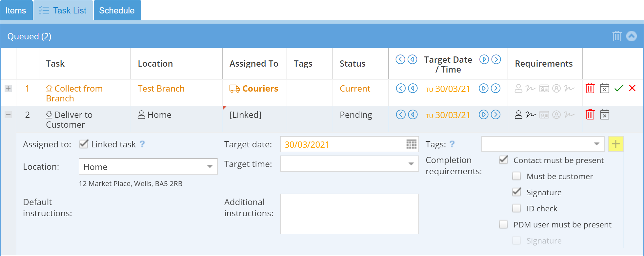
Task: Click the yellow add tag plus button
Action: point(615,144)
